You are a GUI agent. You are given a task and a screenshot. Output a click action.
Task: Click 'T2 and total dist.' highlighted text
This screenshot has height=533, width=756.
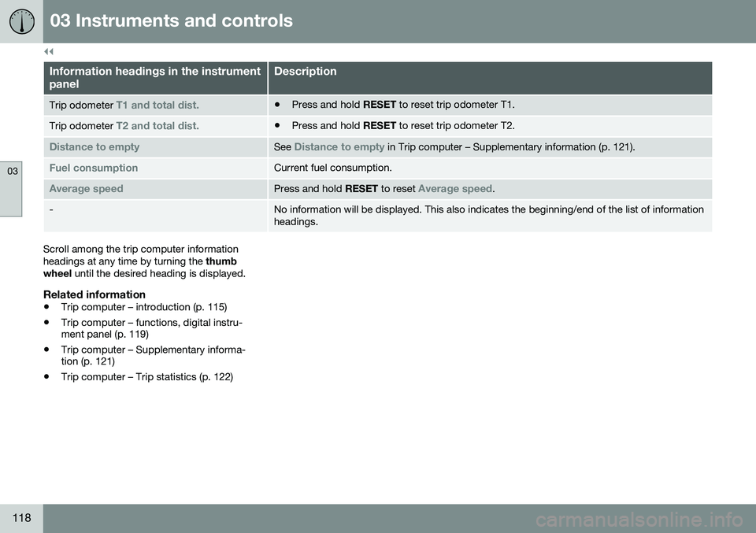pyautogui.click(x=157, y=126)
